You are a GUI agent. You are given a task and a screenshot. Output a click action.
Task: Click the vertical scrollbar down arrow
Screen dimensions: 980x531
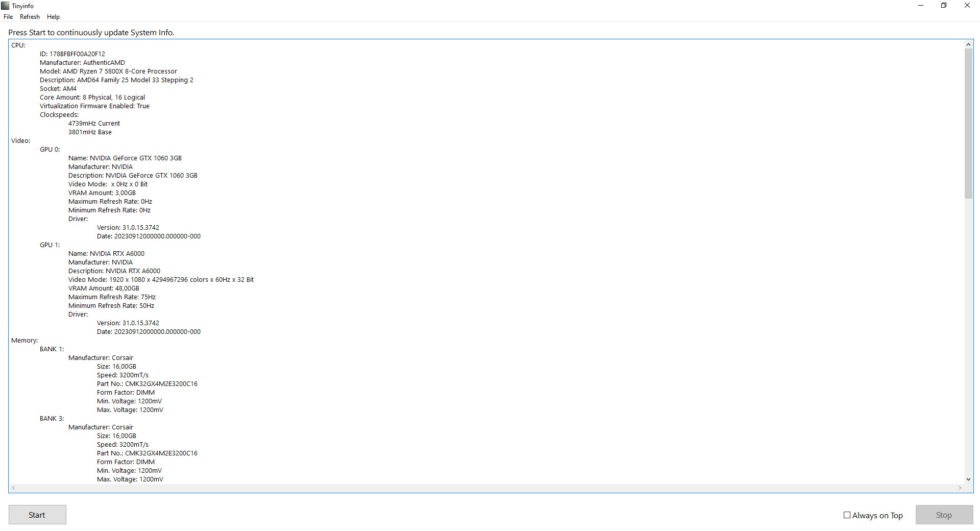(968, 479)
